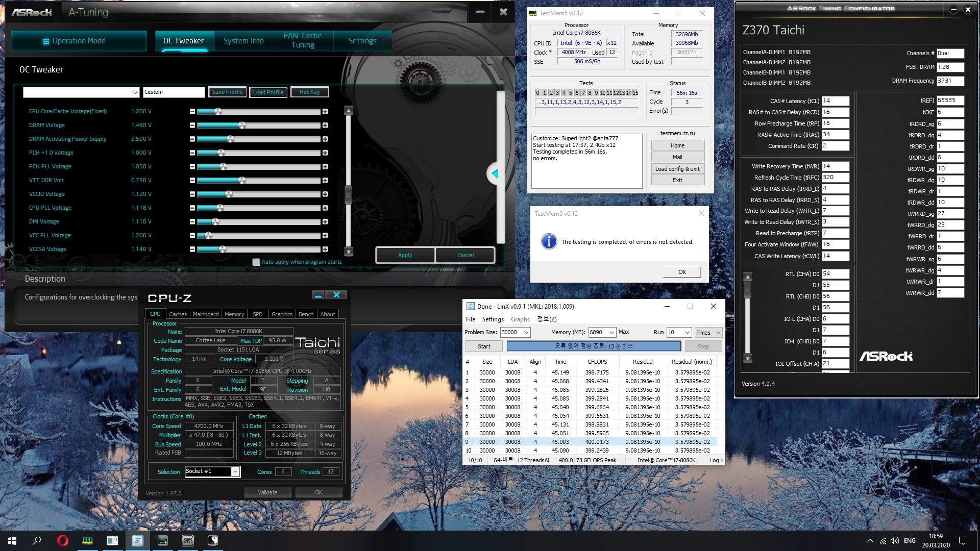
Task: Increase DRAM Voltage with plus icon
Action: point(325,126)
